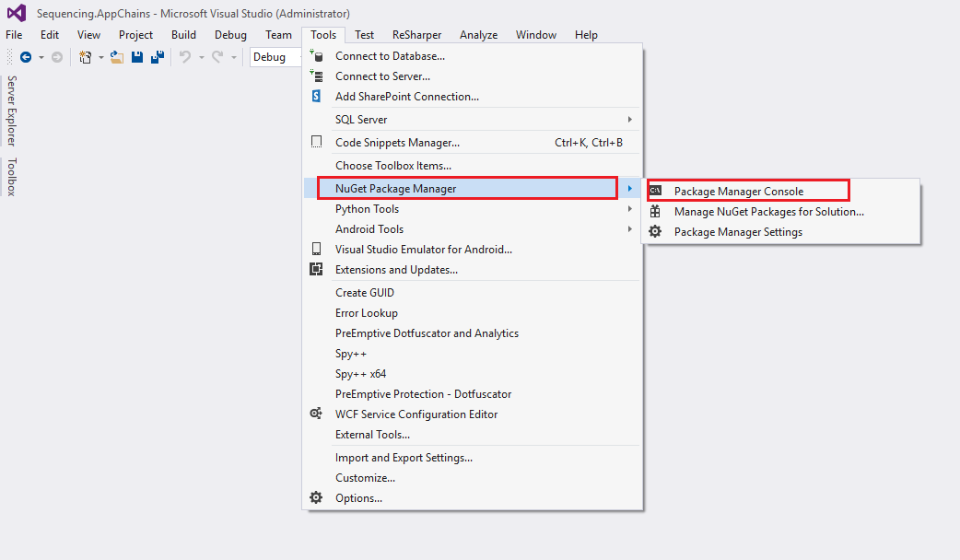Viewport: 960px width, 560px height.
Task: Open the New Project dropdown arrow
Action: [x=101, y=57]
